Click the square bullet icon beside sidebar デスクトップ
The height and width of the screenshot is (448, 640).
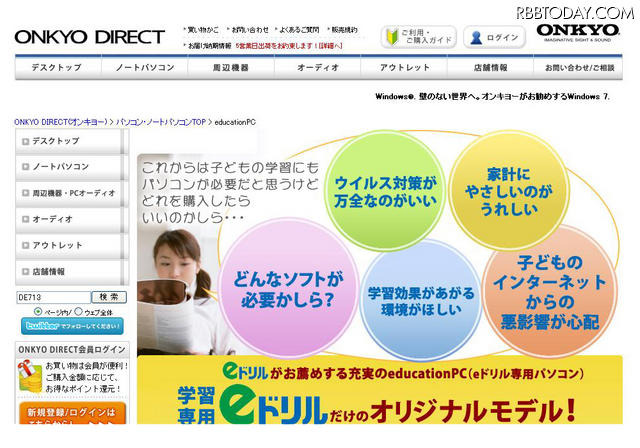[25, 142]
